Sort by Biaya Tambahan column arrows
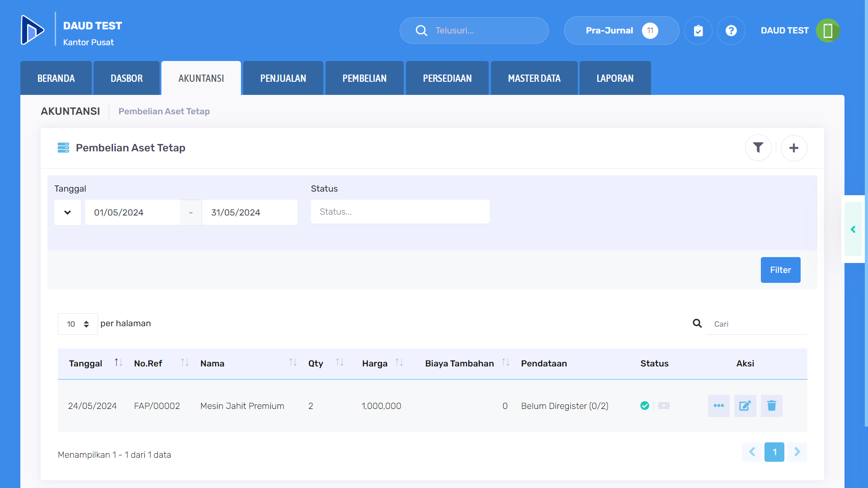 point(505,362)
